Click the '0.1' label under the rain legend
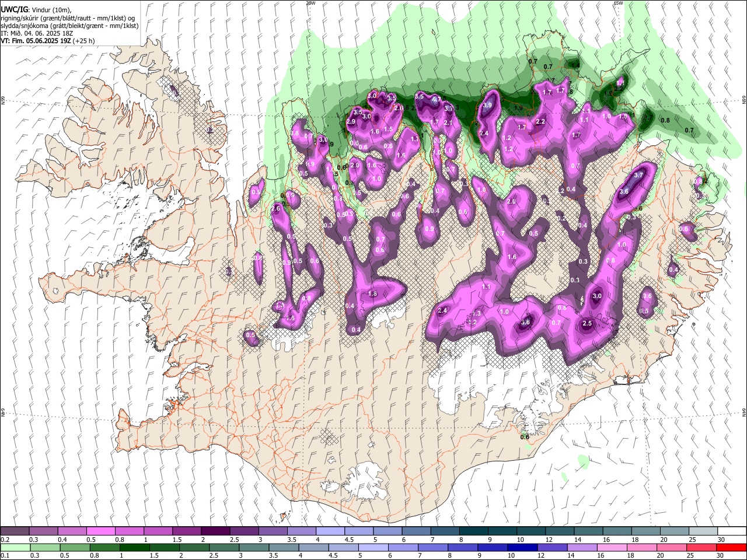 (5, 556)
